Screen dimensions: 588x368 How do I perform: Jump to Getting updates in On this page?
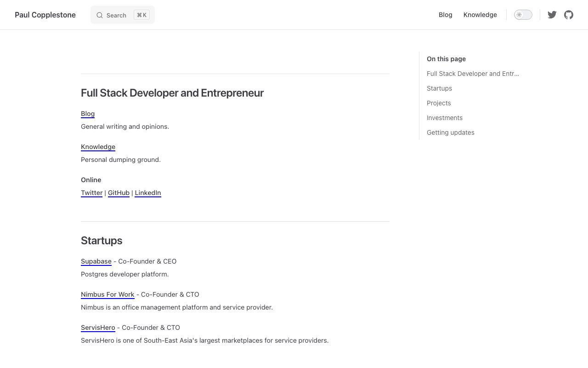pyautogui.click(x=451, y=132)
